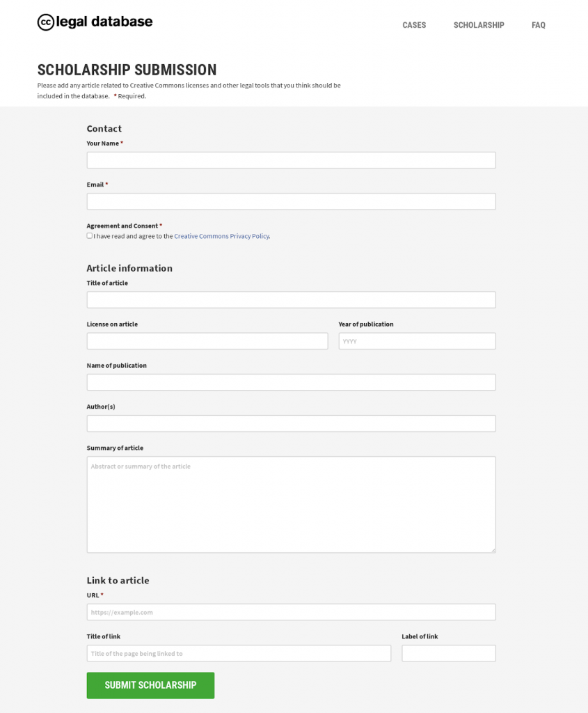Click the Scholarship Submission page heading
This screenshot has height=713, width=588.
pyautogui.click(x=127, y=70)
